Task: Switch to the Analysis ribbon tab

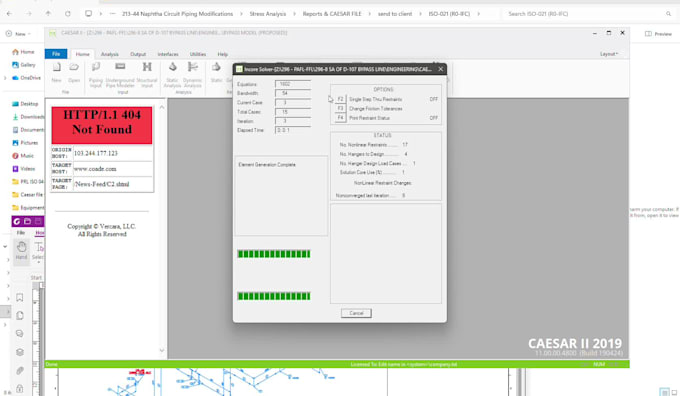Action: pos(110,54)
